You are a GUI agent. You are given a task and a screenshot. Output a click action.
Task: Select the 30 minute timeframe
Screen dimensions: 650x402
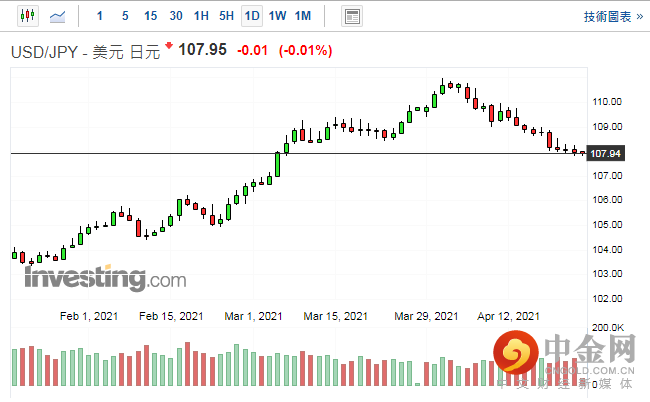click(176, 16)
